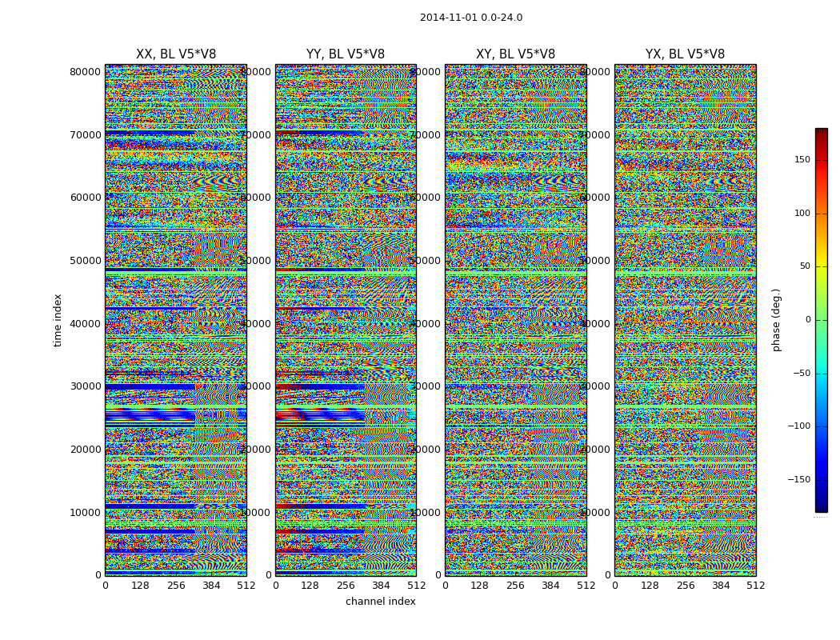Click the figure title "2014-11-01 0.0-24.0"
This screenshot has height=640, width=840.
470,18
